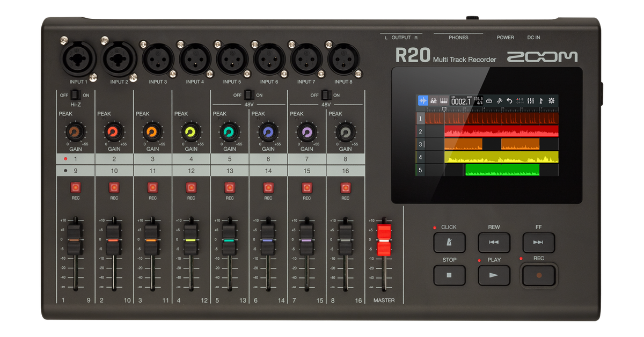Arm channel 8 with its red REC button

pyautogui.click(x=346, y=187)
